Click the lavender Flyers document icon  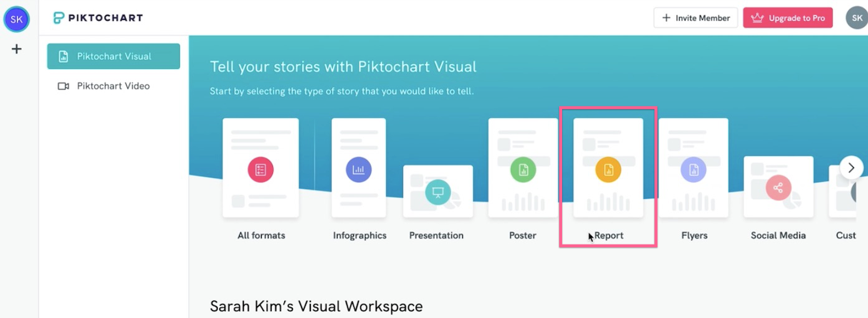tap(694, 169)
